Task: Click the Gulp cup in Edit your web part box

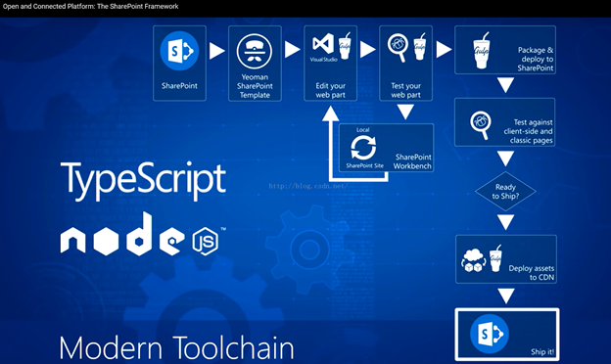Action: [x=345, y=46]
